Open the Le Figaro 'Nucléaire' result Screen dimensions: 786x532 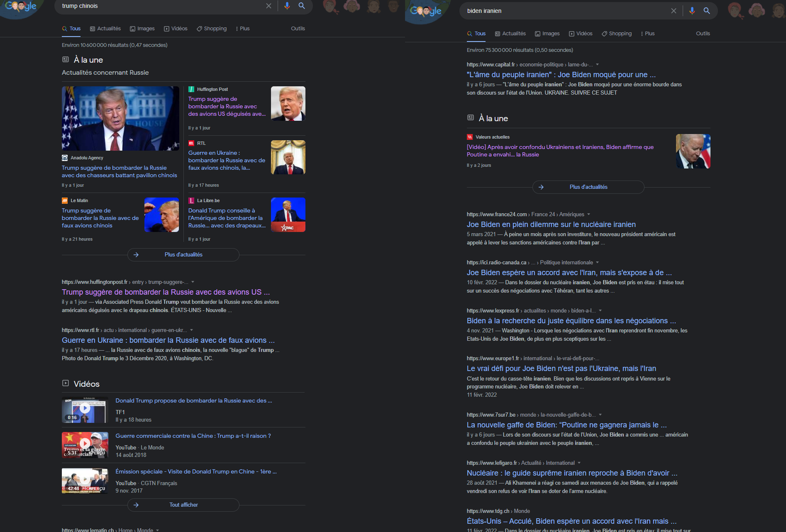point(572,473)
